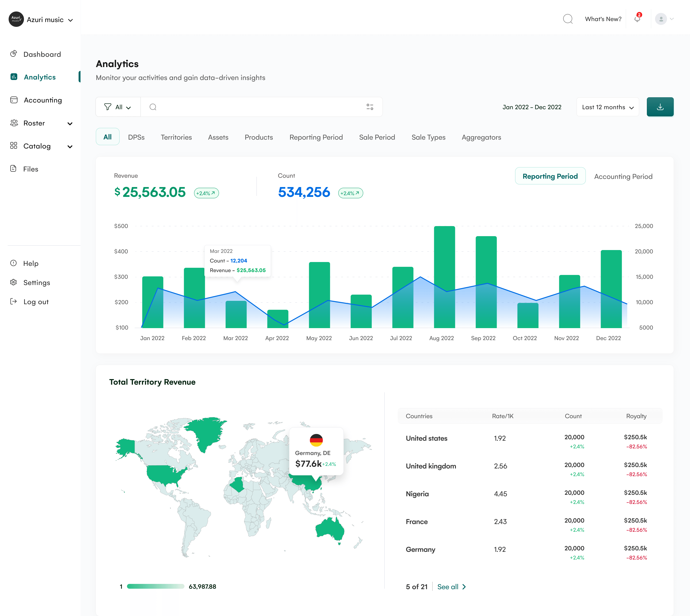This screenshot has height=616, width=690.
Task: Click the Azuri music logo avatar
Action: point(16,19)
